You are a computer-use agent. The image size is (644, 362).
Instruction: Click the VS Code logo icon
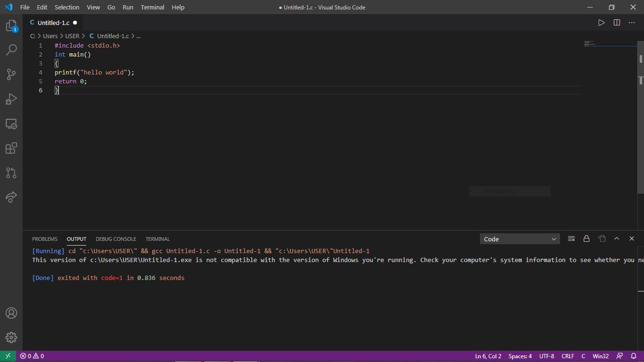8,7
